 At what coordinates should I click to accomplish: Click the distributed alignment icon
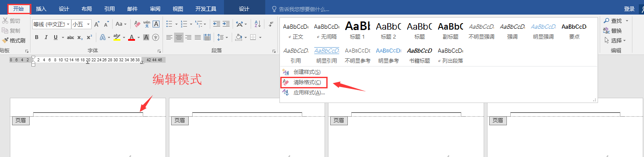[x=207, y=37]
